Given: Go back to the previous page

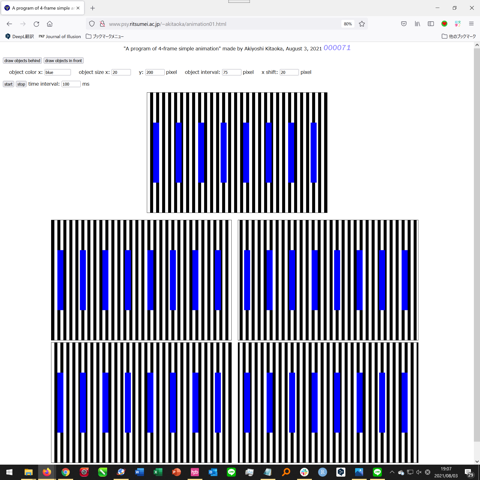Looking at the screenshot, I should click(x=9, y=24).
